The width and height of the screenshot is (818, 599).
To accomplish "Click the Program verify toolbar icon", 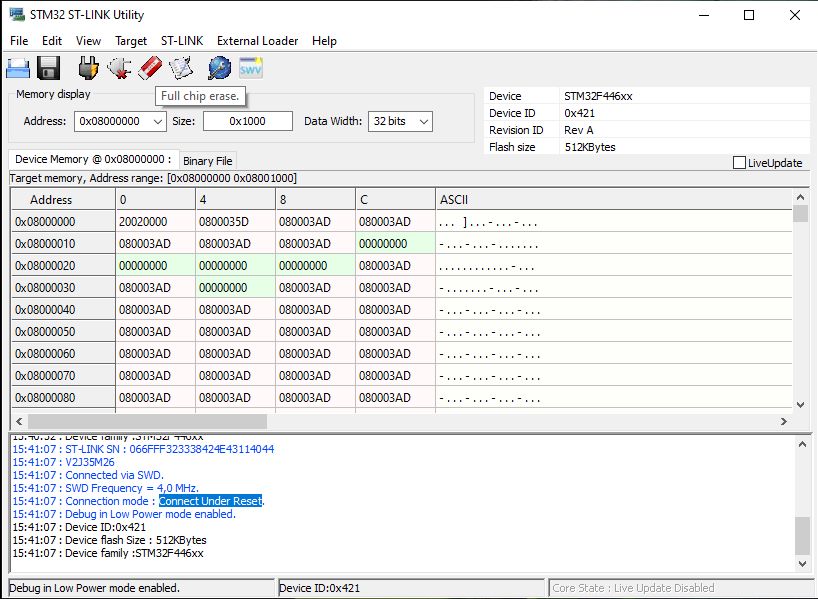I will (x=181, y=68).
